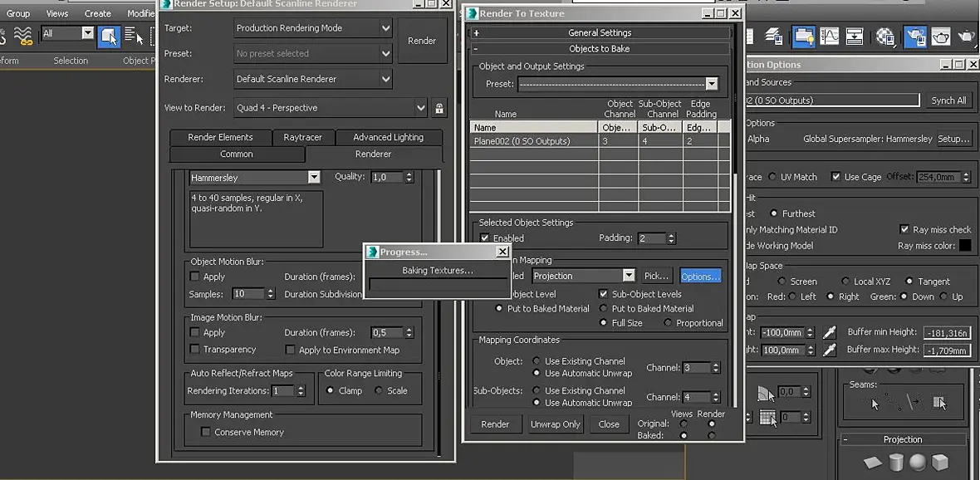Viewport: 980px width, 480px height.
Task: Lock the View to Render setting
Action: coord(439,107)
